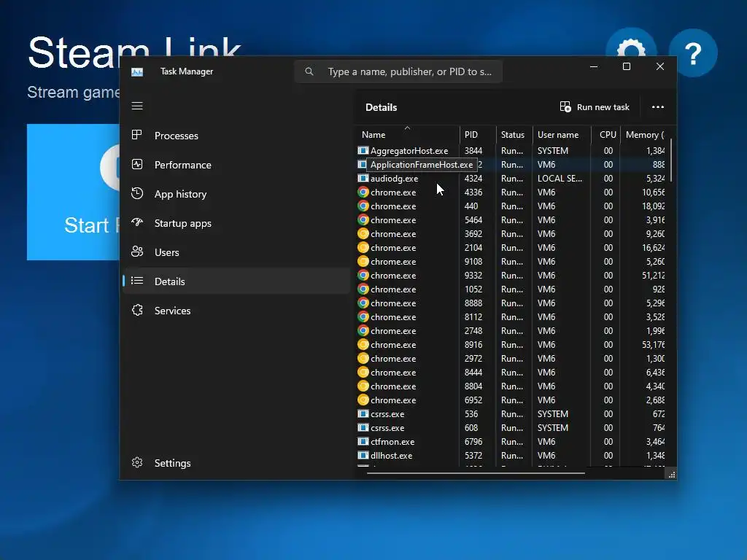Screen dimensions: 747x560
Task: Sort by the CPU column header
Action: (x=606, y=135)
